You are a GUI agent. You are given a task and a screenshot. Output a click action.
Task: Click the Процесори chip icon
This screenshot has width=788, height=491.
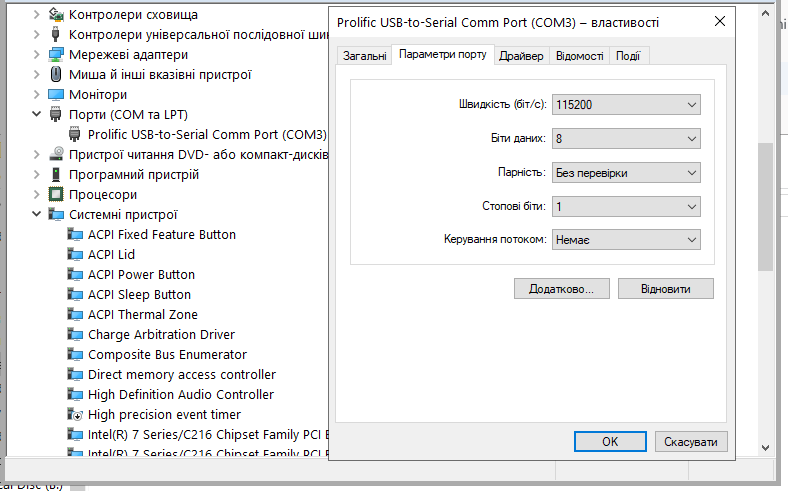pyautogui.click(x=56, y=194)
